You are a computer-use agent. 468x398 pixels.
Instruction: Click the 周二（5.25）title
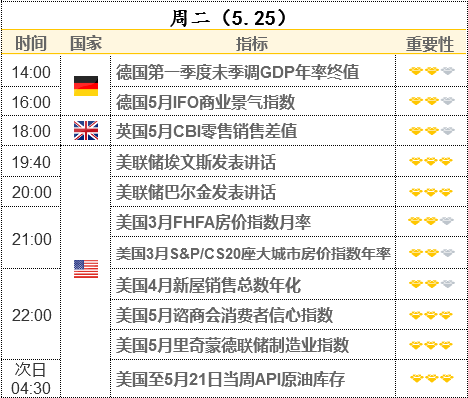[x=228, y=17]
